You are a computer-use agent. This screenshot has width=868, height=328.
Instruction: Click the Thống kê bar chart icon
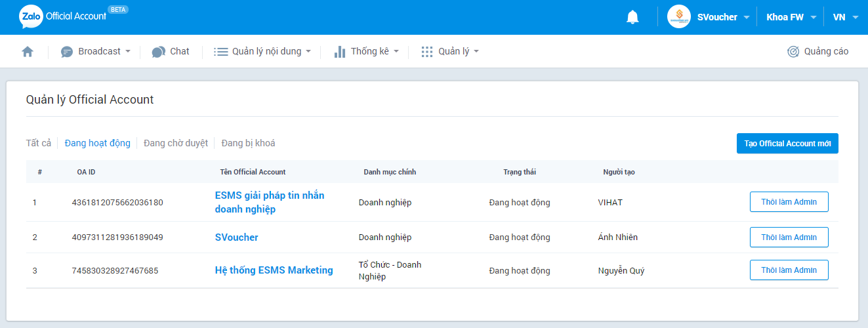340,52
